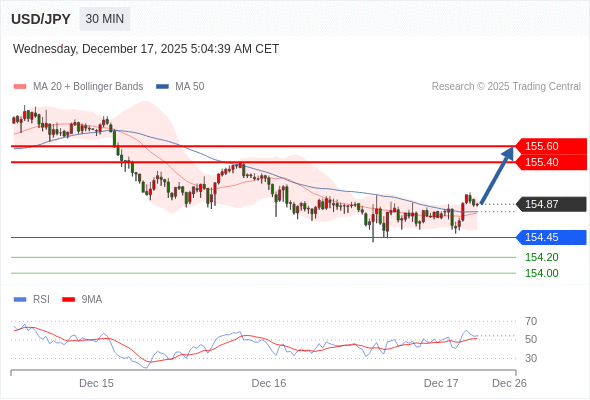Click the USD/JPY pair title
590x400 pixels.
(x=41, y=19)
